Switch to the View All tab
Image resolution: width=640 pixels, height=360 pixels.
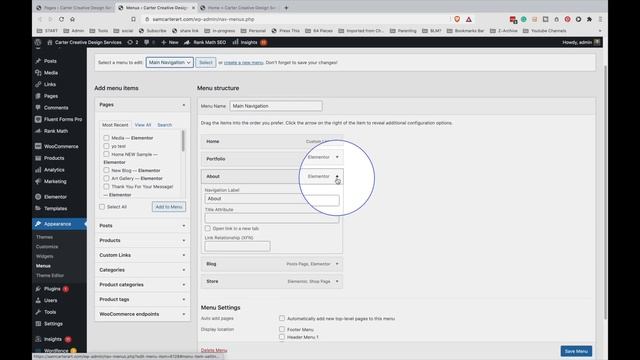tap(143, 125)
